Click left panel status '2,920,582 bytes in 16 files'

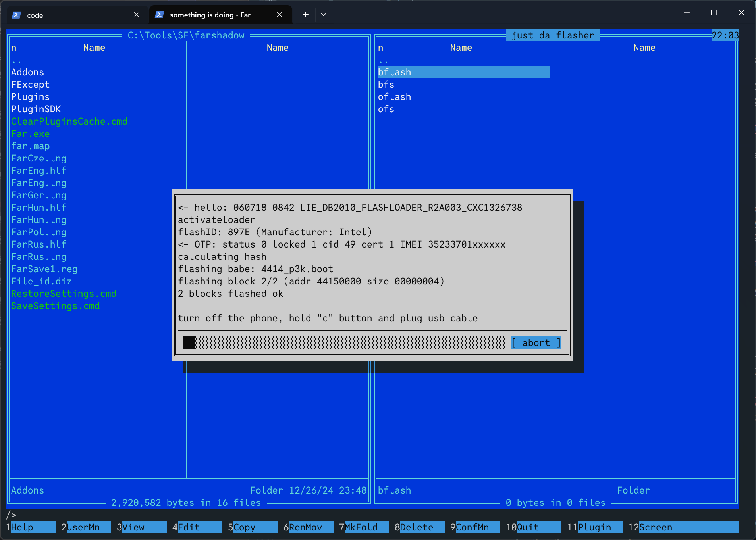[186, 503]
